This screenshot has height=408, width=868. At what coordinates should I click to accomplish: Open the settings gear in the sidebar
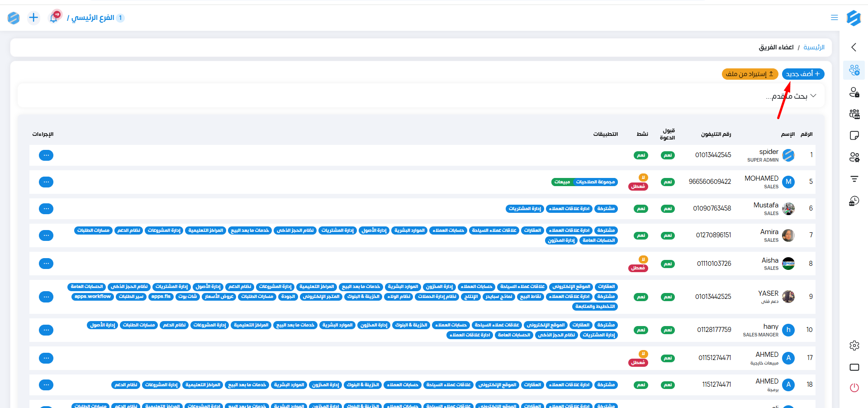pyautogui.click(x=854, y=346)
